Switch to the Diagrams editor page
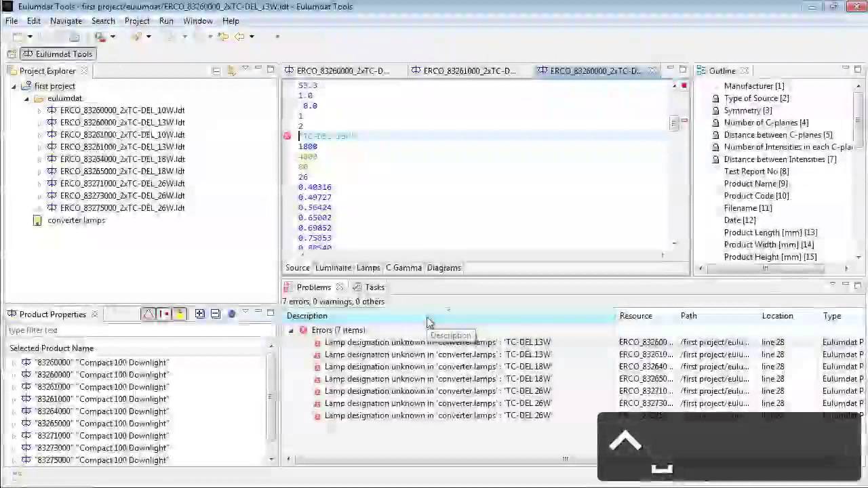This screenshot has width=868, height=488. click(444, 268)
